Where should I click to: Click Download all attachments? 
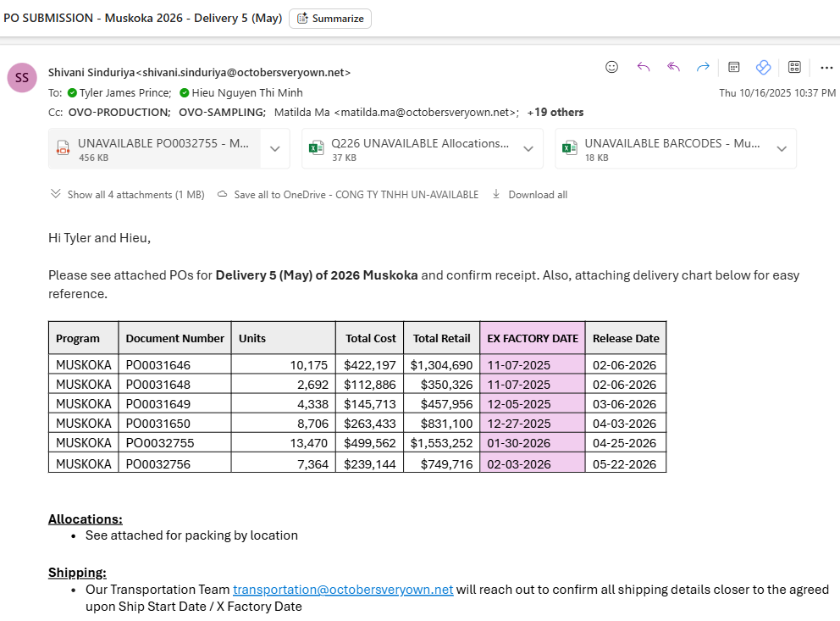(x=529, y=195)
